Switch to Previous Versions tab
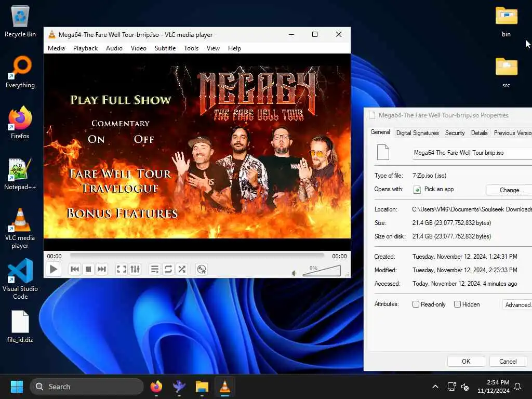532x399 pixels. pyautogui.click(x=512, y=133)
